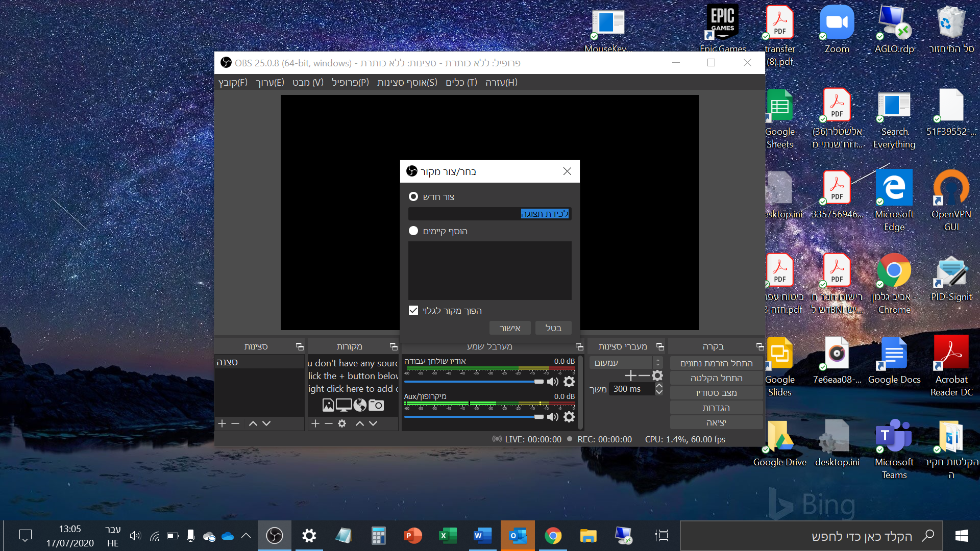Image resolution: width=980 pixels, height=551 pixels.
Task: Open the אוסף סצינות(S) Scene Collection menu
Action: [407, 82]
